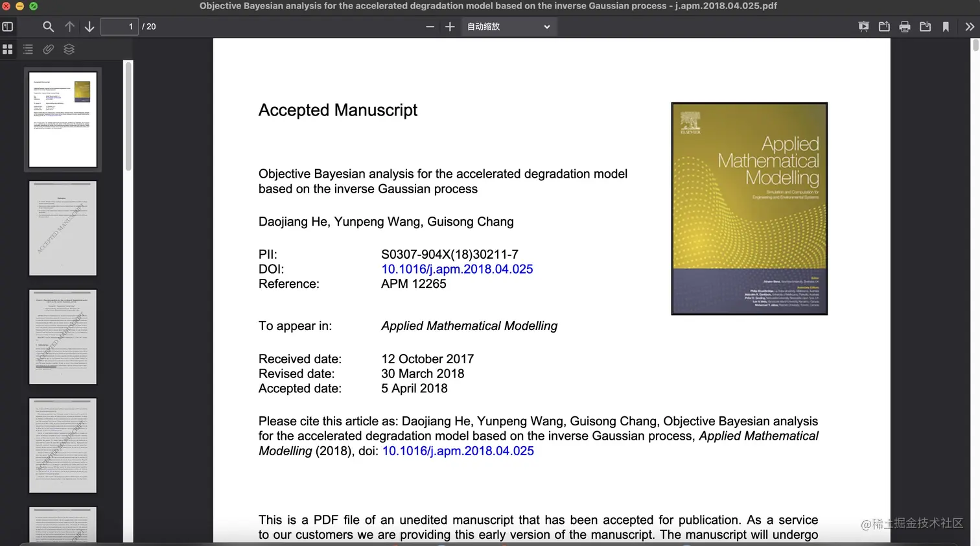Open the DOI link in citation paragraph
The width and height of the screenshot is (980, 546).
click(x=458, y=451)
